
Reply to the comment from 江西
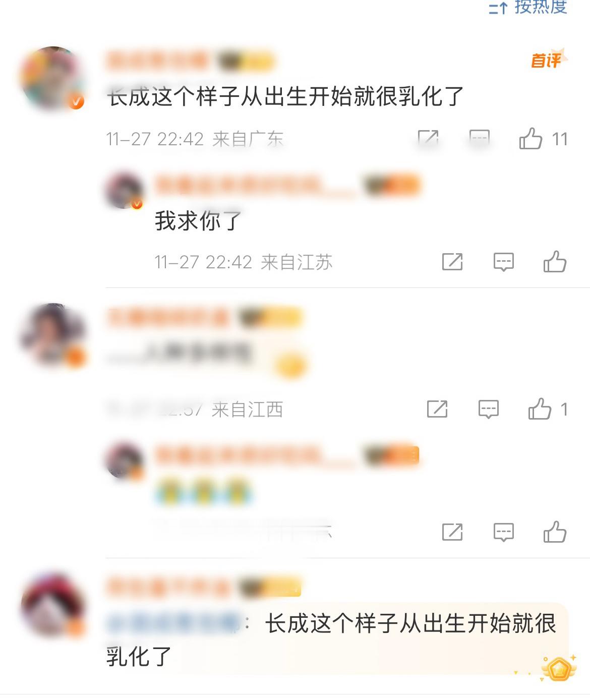coord(488,409)
